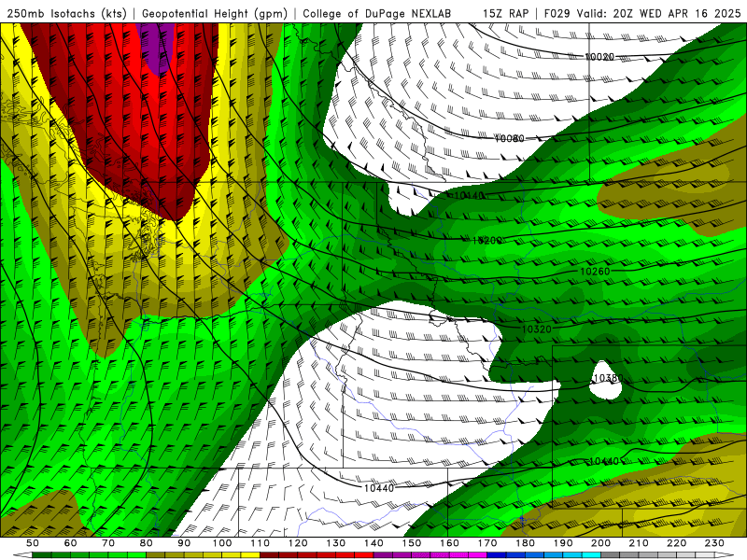This screenshot has height=560, width=747.
Task: Click the "F029 Valid: 20Z WED APR 16 2025" text
Action: [x=642, y=13]
